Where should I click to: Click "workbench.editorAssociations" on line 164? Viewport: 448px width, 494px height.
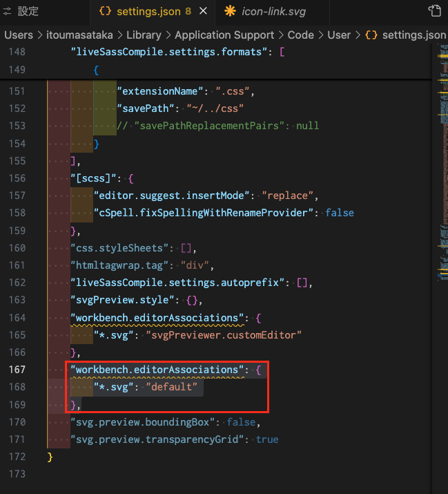(x=157, y=318)
